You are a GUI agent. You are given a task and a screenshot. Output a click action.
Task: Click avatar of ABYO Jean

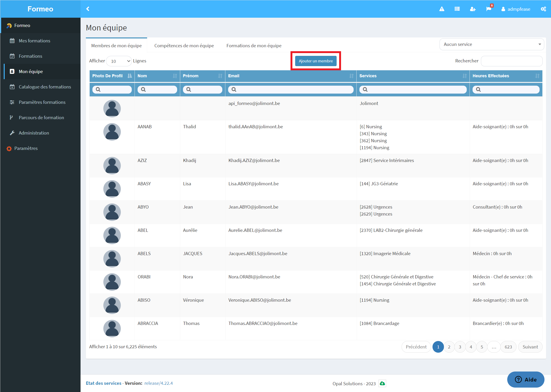[112, 212]
